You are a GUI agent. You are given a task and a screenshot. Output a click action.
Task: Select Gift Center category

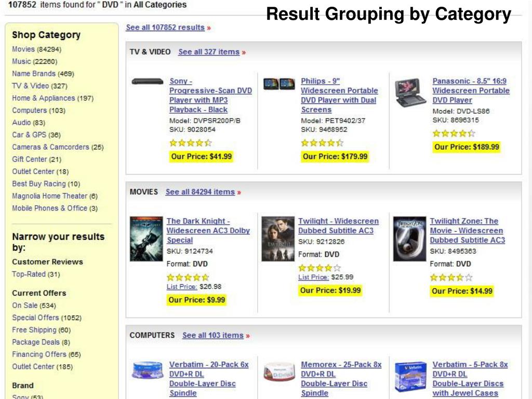[37, 159]
